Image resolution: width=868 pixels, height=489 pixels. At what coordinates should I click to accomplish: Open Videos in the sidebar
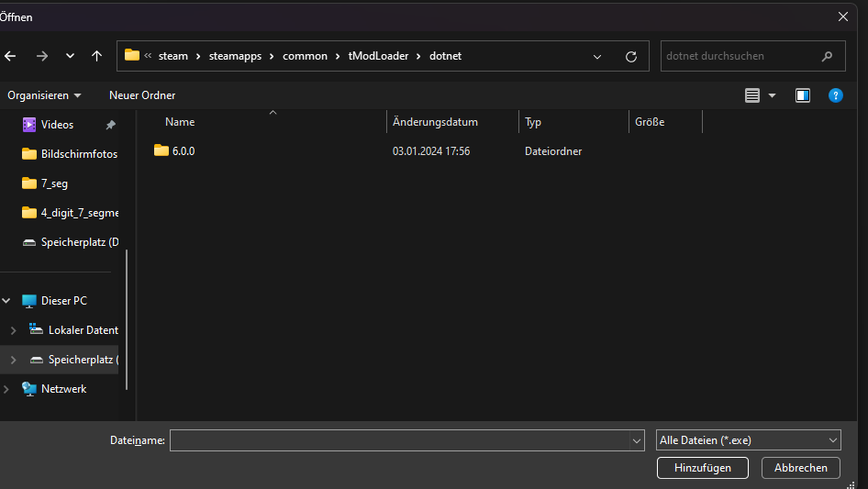[57, 125]
